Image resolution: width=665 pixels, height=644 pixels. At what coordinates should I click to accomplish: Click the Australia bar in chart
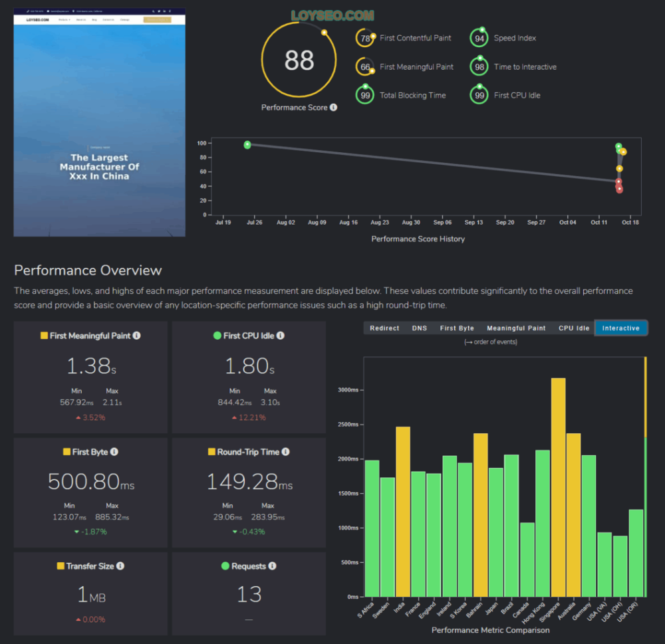[573, 515]
